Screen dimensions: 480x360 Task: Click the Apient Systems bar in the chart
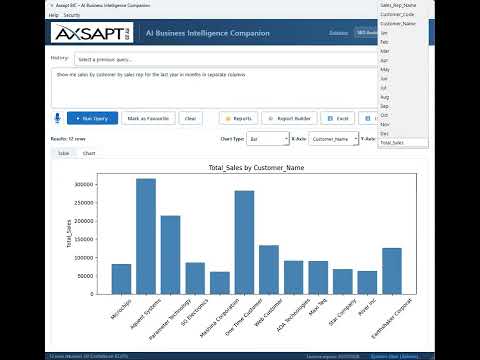coord(146,236)
